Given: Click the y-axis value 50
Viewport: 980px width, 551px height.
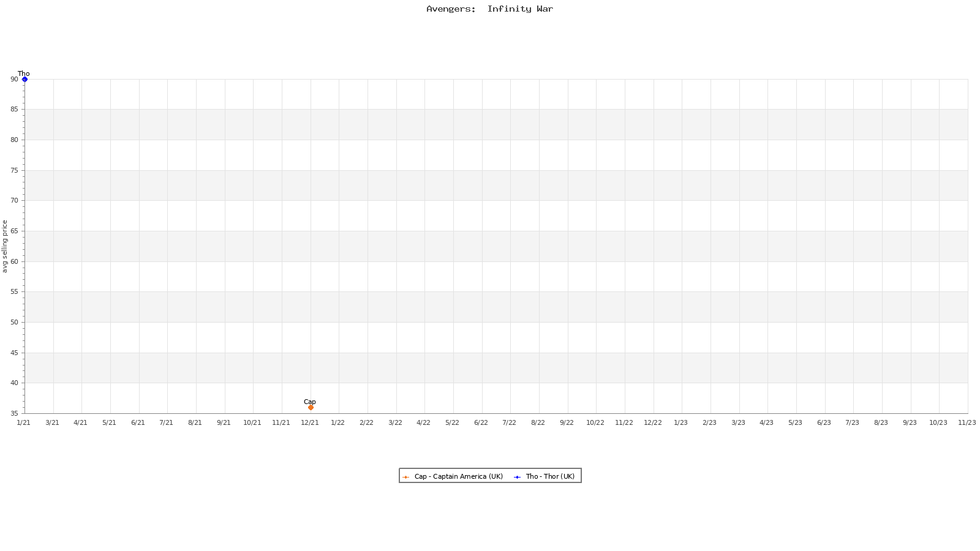Looking at the screenshot, I should pyautogui.click(x=14, y=322).
